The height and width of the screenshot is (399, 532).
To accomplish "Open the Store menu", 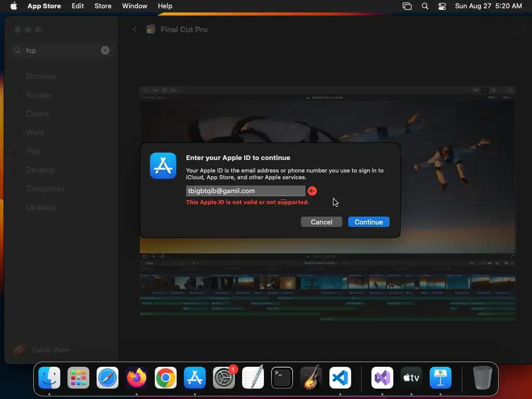I will [x=103, y=6].
